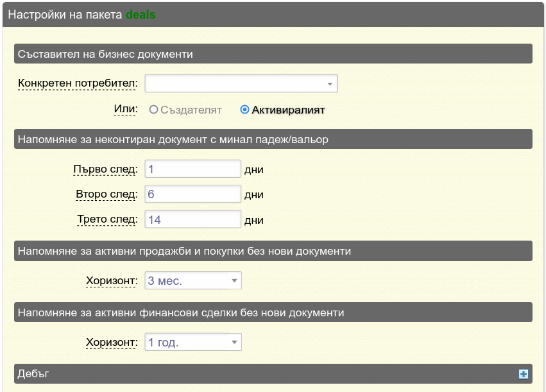Expand the Дебъг section plus icon
Screen dimensions: 546x392
pyautogui.click(x=523, y=374)
